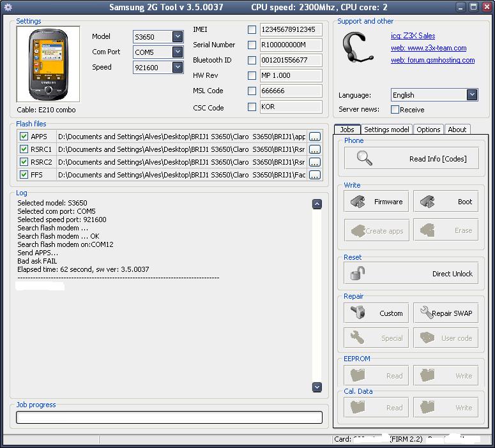Browse for the RSRC2 flash file
The height and width of the screenshot is (448, 495).
coord(315,162)
